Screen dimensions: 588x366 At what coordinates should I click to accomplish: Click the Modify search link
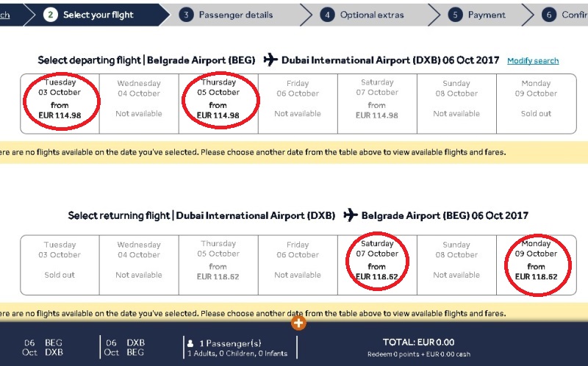(x=533, y=61)
